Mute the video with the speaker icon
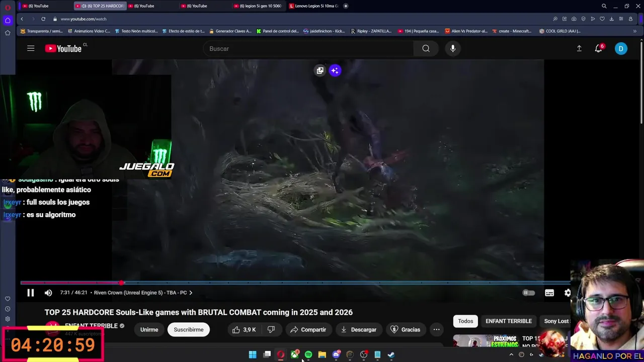This screenshot has width=644, height=362. pos(48,293)
